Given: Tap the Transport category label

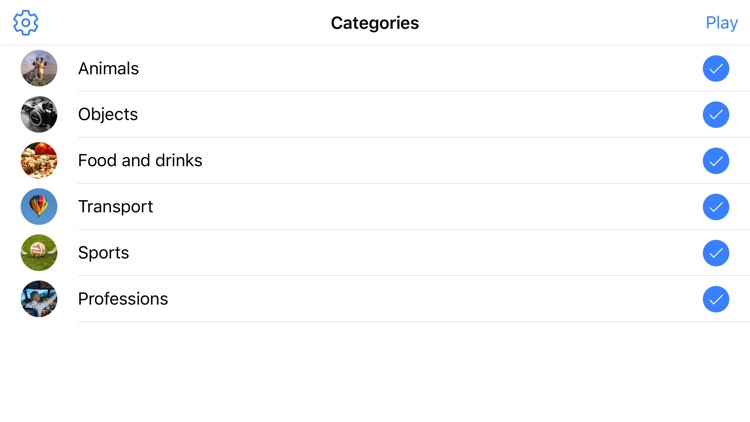Looking at the screenshot, I should [115, 206].
